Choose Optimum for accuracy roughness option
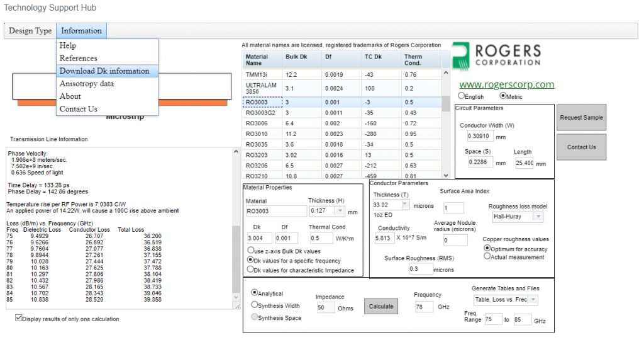This screenshot has height=347, width=644. [x=487, y=248]
